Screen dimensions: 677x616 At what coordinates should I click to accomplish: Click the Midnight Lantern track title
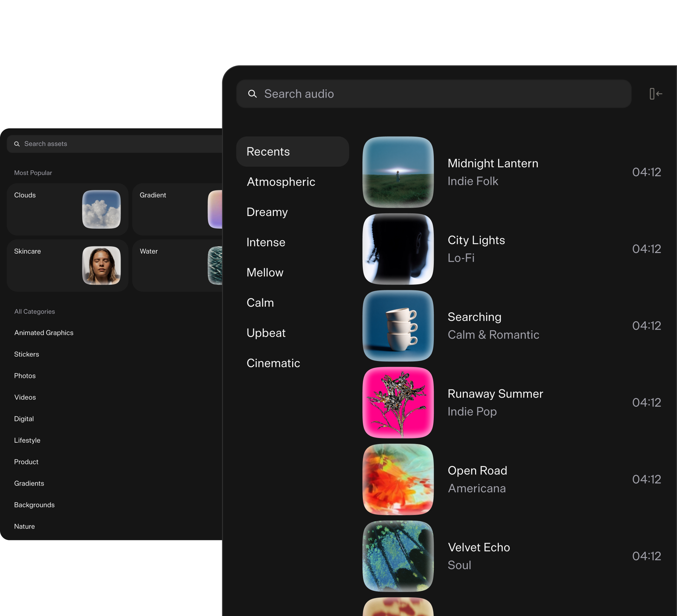pos(493,163)
